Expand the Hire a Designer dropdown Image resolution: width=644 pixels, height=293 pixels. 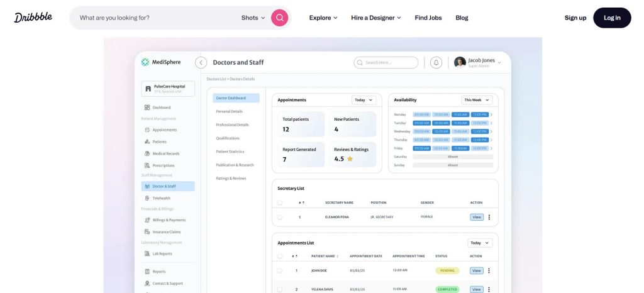376,18
